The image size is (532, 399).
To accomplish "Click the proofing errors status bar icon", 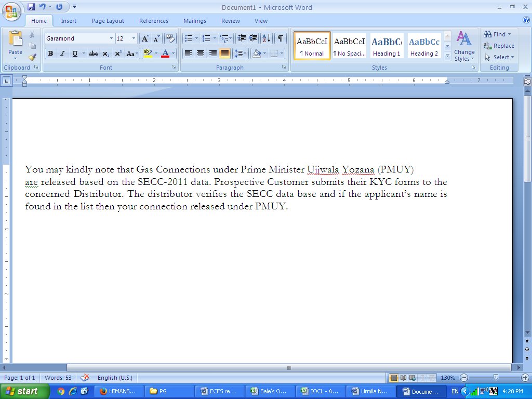I will click(85, 378).
